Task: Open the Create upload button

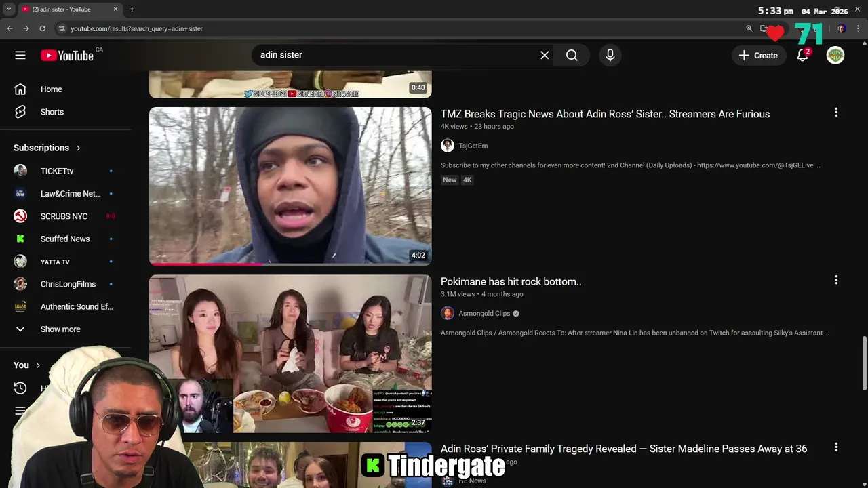Action: [x=758, y=55]
